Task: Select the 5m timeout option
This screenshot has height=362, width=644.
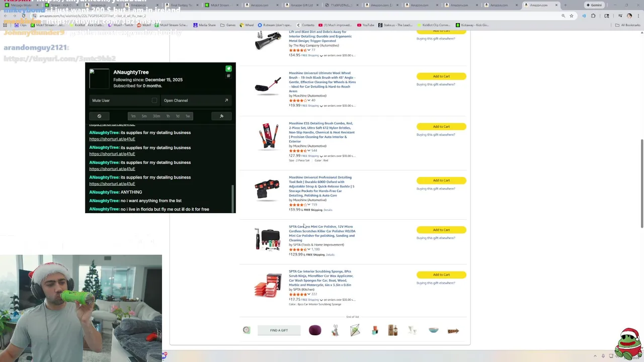Action: (x=144, y=116)
